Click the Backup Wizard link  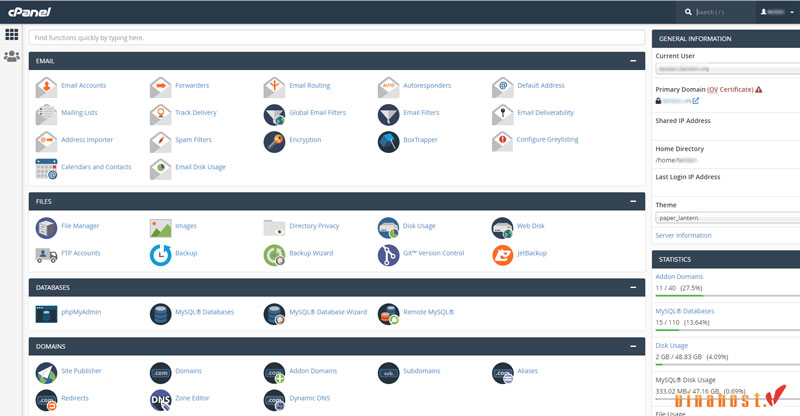click(311, 253)
